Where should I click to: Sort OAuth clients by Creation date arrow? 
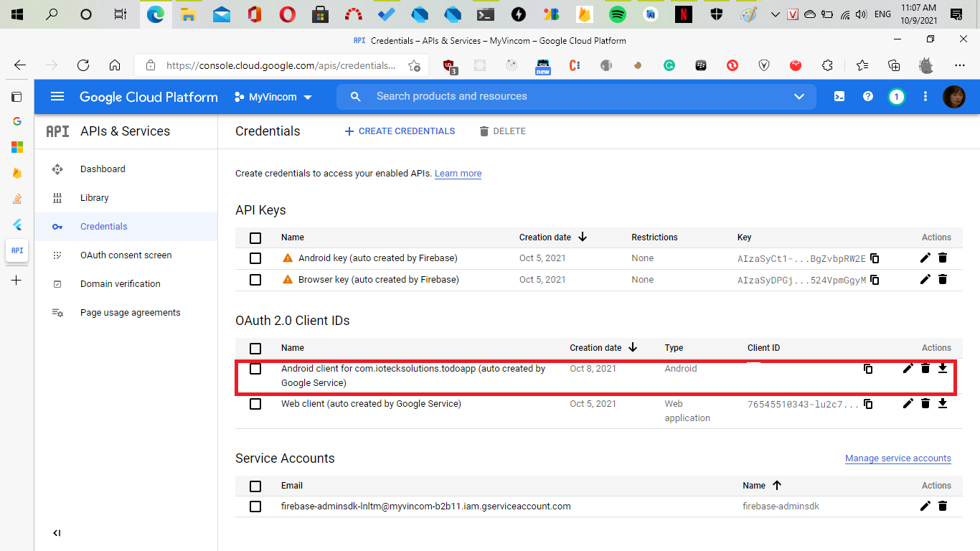[x=633, y=347]
